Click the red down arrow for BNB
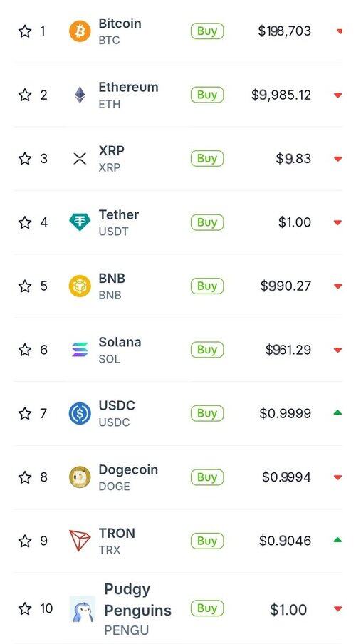This screenshot has width=356, height=644. tap(338, 286)
